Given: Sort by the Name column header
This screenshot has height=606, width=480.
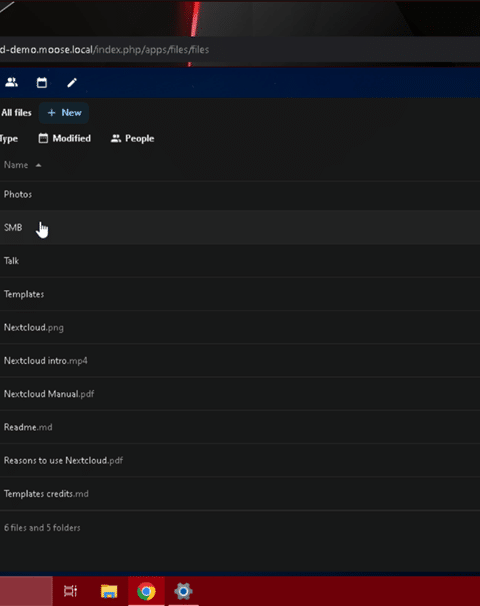Looking at the screenshot, I should (16, 165).
